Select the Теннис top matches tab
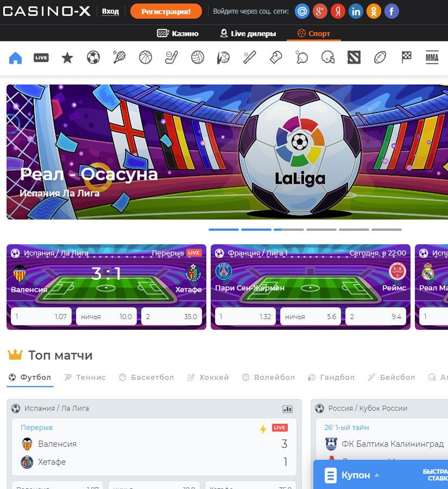This screenshot has height=489, width=448. pos(85,377)
